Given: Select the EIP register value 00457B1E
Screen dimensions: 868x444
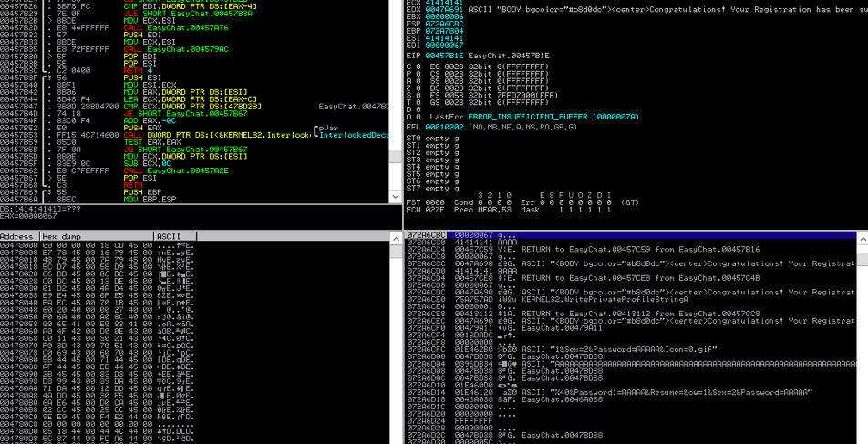Looking at the screenshot, I should [x=443, y=55].
